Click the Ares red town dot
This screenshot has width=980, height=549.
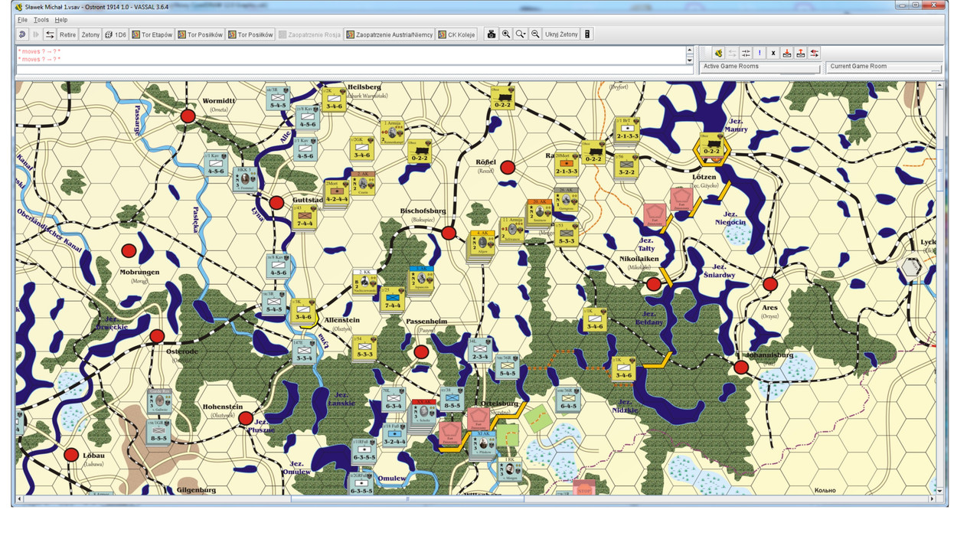(x=770, y=284)
